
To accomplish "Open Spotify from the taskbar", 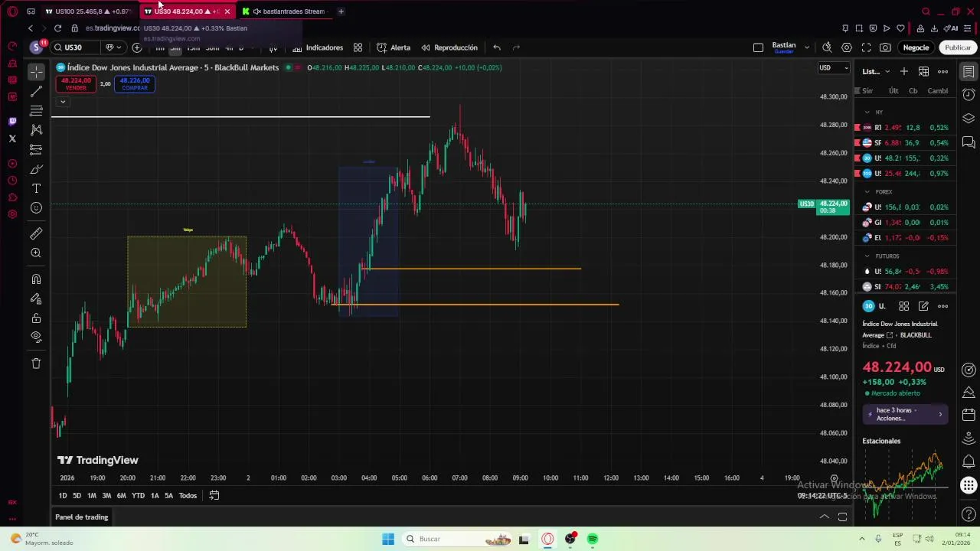I will click(x=593, y=539).
